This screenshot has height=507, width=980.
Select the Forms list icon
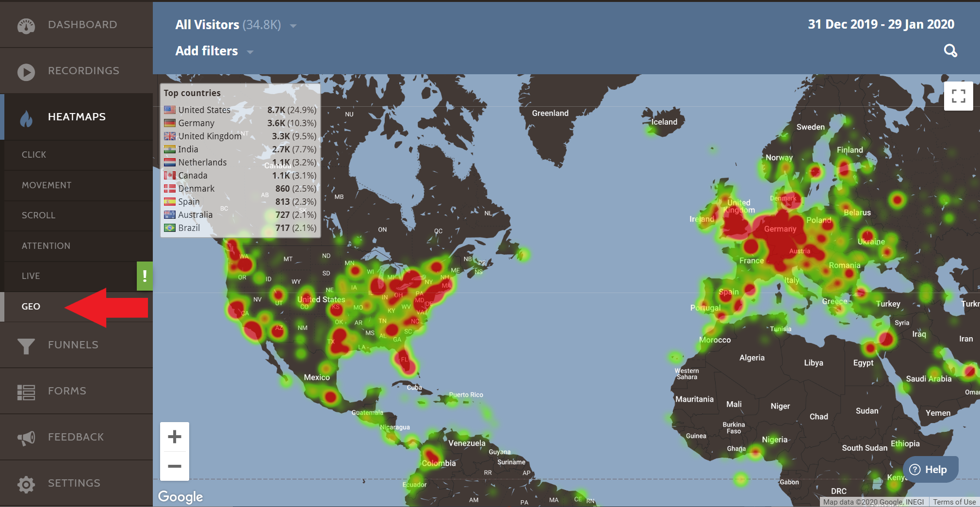(x=26, y=391)
